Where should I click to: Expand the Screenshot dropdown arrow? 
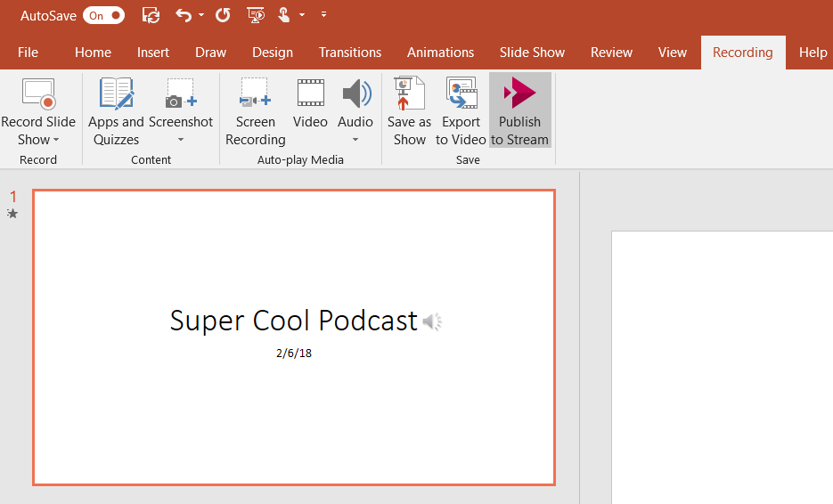coord(181,140)
